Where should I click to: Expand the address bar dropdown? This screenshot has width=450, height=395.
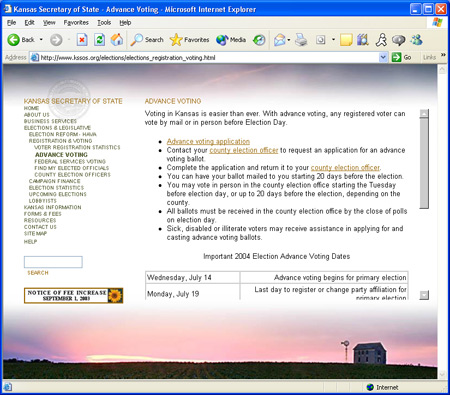tap(383, 57)
